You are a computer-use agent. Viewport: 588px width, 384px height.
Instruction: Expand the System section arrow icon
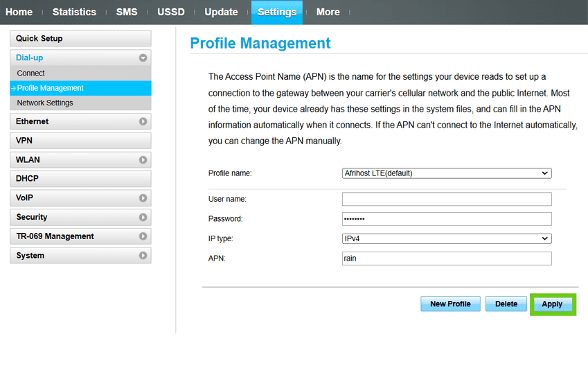coord(143,256)
